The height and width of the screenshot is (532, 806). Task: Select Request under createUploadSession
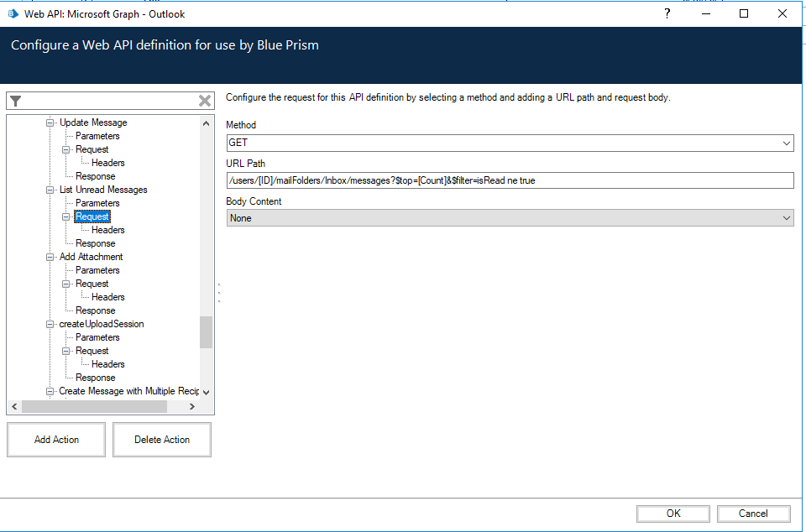92,352
